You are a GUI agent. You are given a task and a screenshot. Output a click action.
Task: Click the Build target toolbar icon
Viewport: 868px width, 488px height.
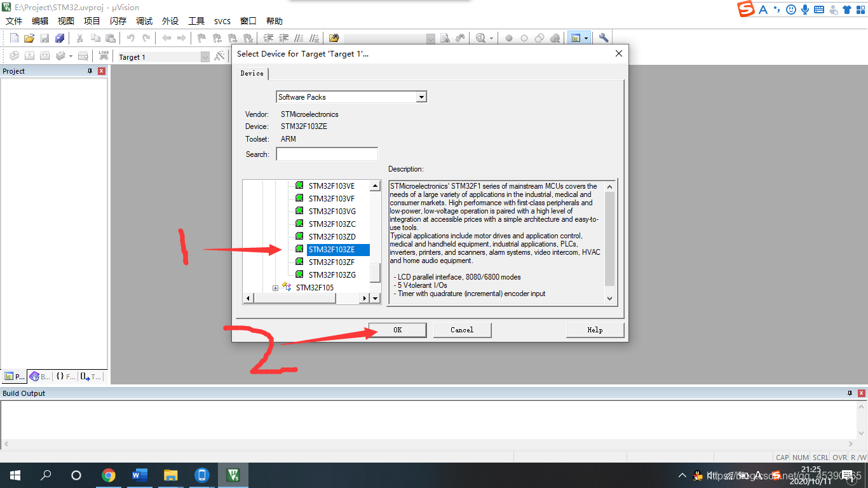coord(29,56)
